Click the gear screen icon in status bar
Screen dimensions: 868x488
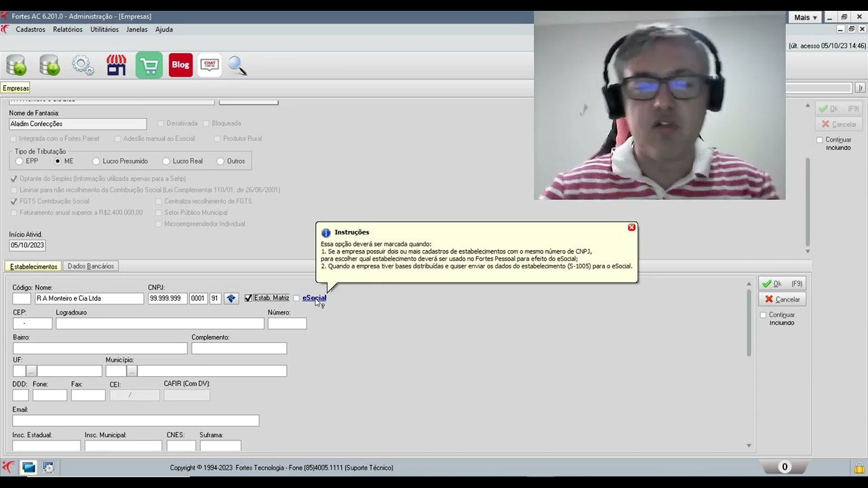[x=48, y=467]
